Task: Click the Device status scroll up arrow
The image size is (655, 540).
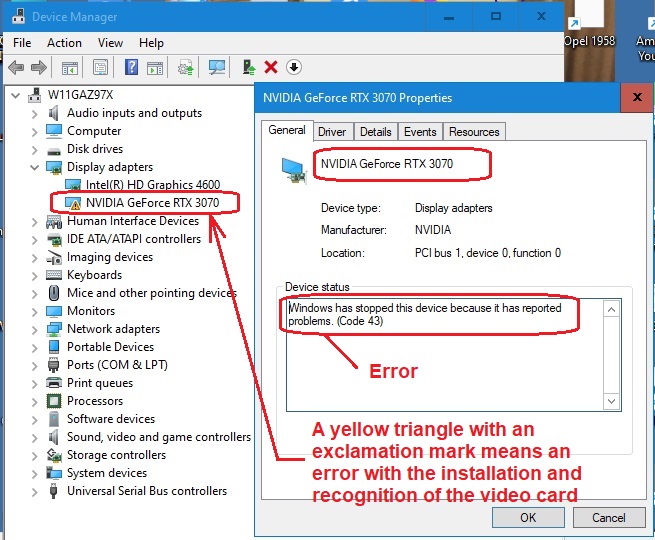Action: tap(612, 309)
